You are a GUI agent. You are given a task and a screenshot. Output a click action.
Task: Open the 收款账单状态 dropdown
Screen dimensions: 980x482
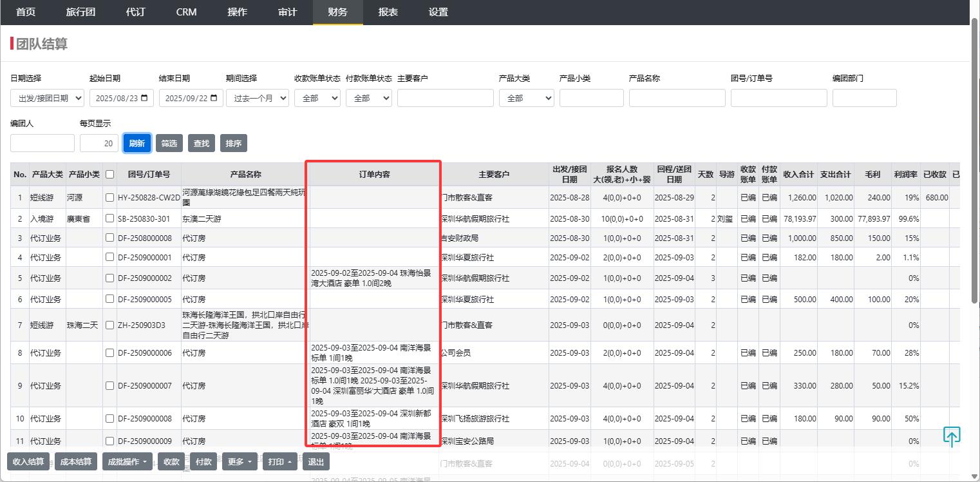pos(317,98)
